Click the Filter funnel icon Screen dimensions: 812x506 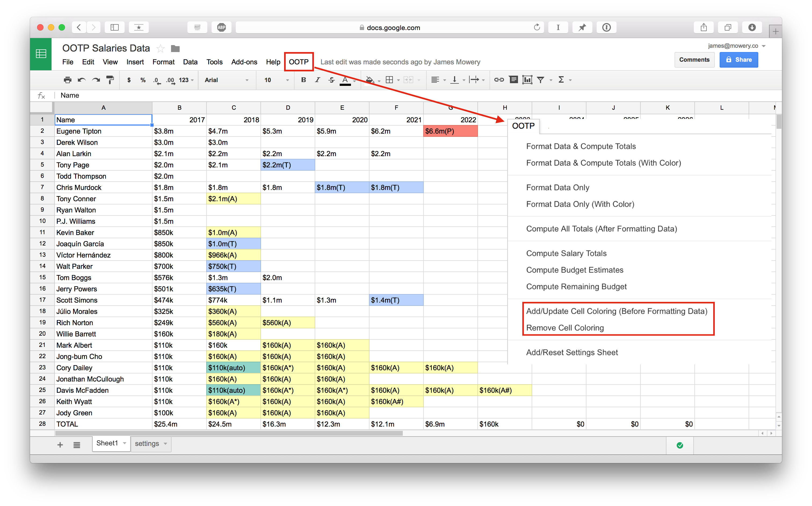(541, 80)
